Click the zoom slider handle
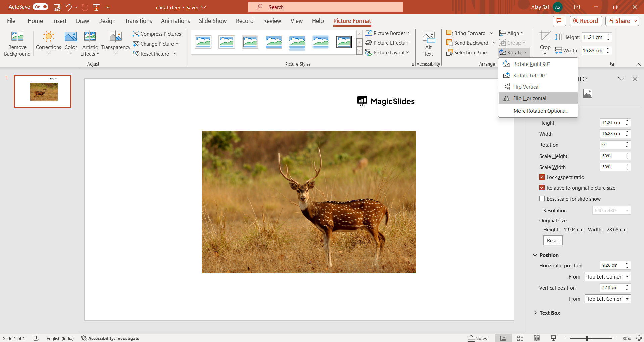644x342 pixels. point(587,338)
